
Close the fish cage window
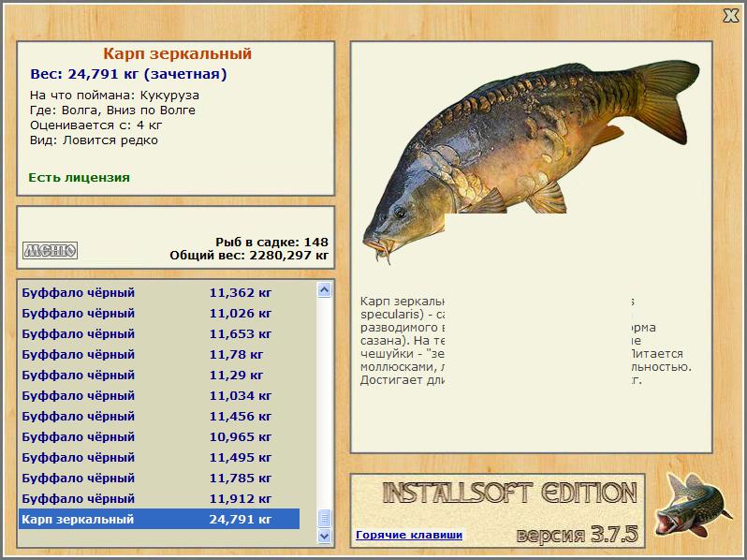tap(731, 15)
